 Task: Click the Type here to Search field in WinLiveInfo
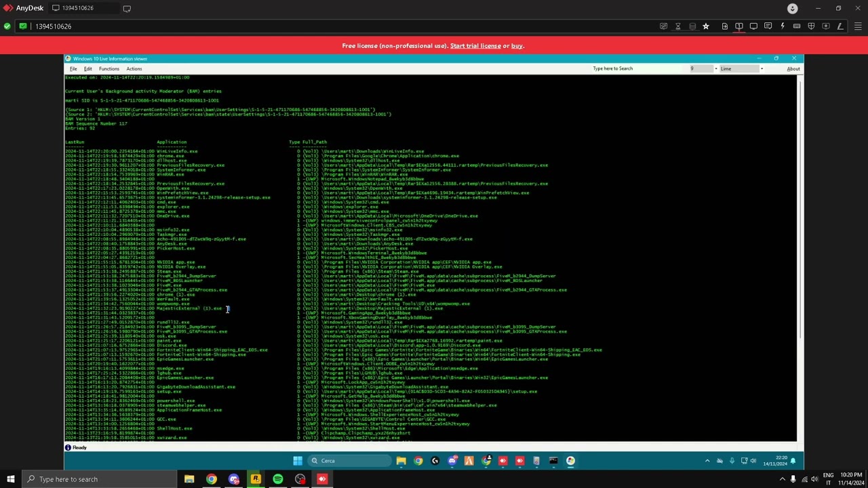pyautogui.click(x=637, y=68)
